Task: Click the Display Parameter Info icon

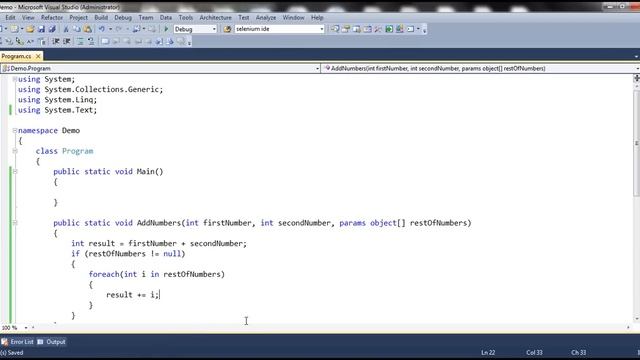Action: point(9,41)
